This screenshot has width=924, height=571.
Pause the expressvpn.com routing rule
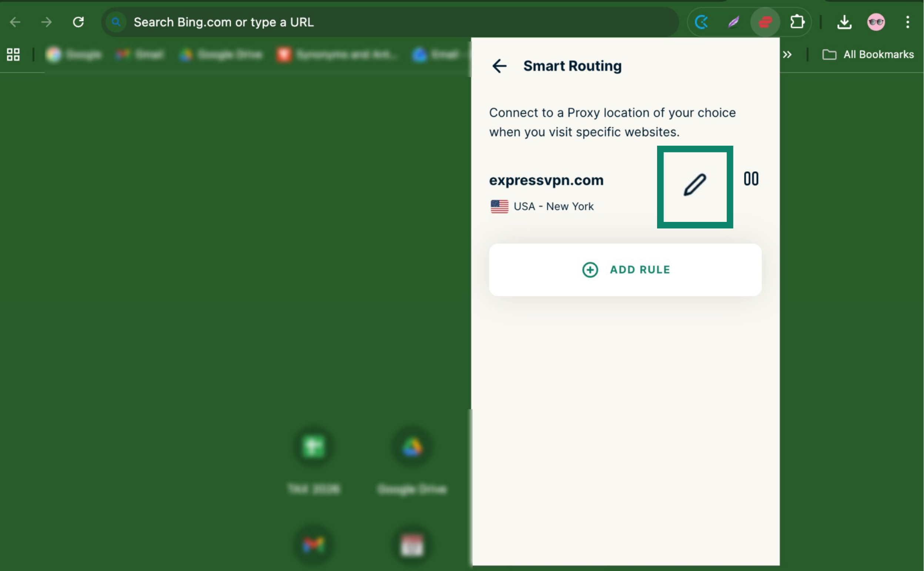pos(751,179)
